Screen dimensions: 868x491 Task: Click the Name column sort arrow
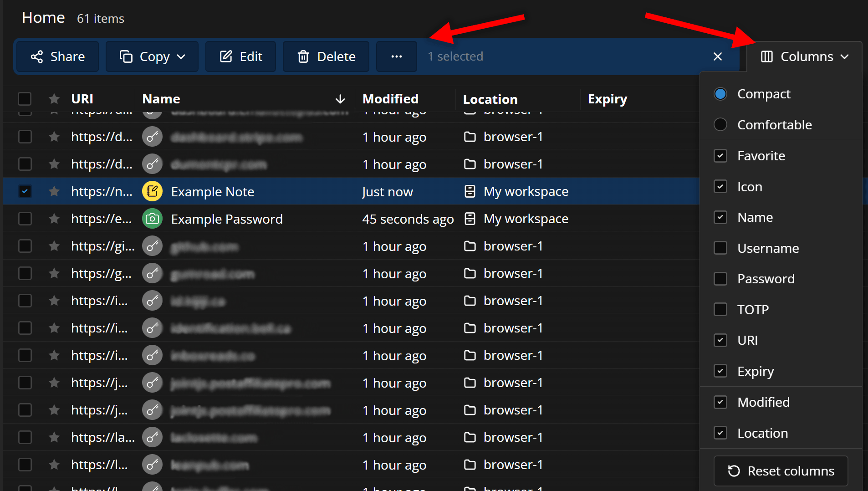(x=341, y=99)
